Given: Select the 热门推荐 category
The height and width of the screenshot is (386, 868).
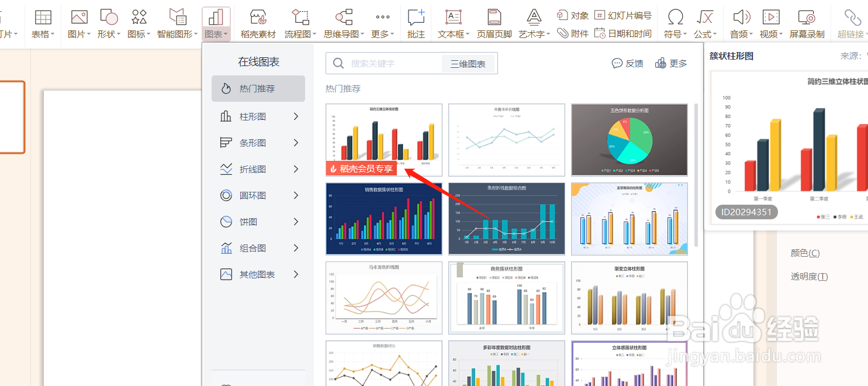Looking at the screenshot, I should point(258,89).
